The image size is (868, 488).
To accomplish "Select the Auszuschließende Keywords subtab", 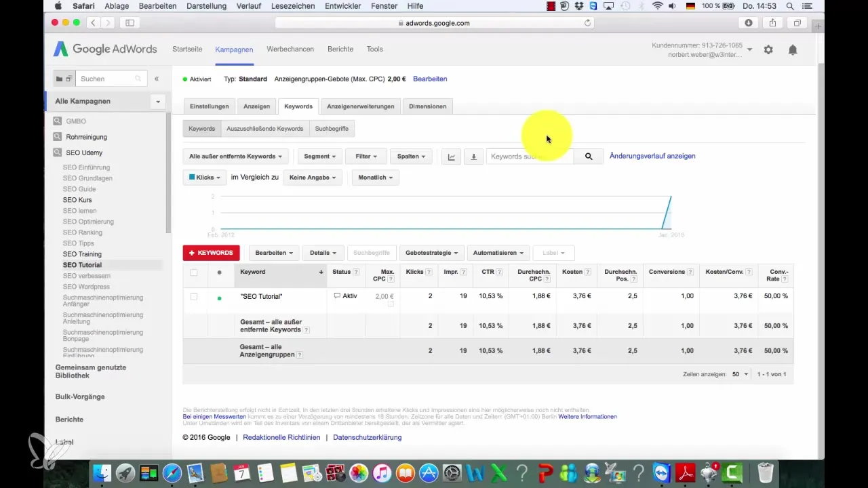I will click(264, 129).
